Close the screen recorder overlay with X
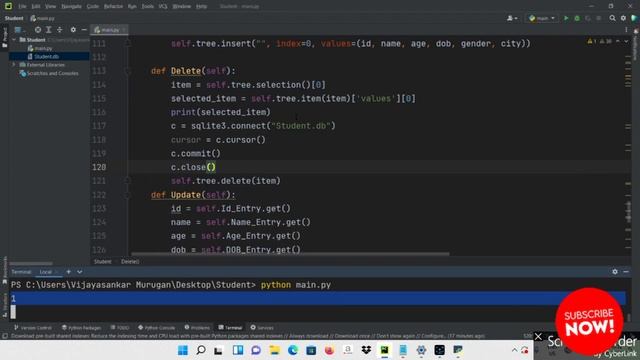The width and height of the screenshot is (640, 360). point(538,337)
